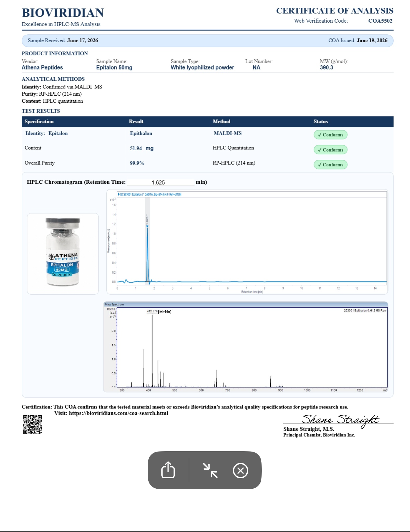
Task: Select verification code 'COA5502'
Action: click(380, 21)
